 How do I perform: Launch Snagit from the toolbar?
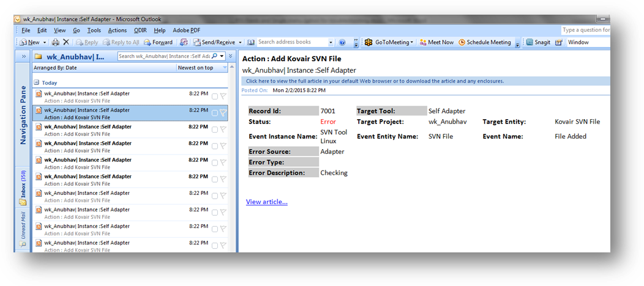(x=539, y=42)
